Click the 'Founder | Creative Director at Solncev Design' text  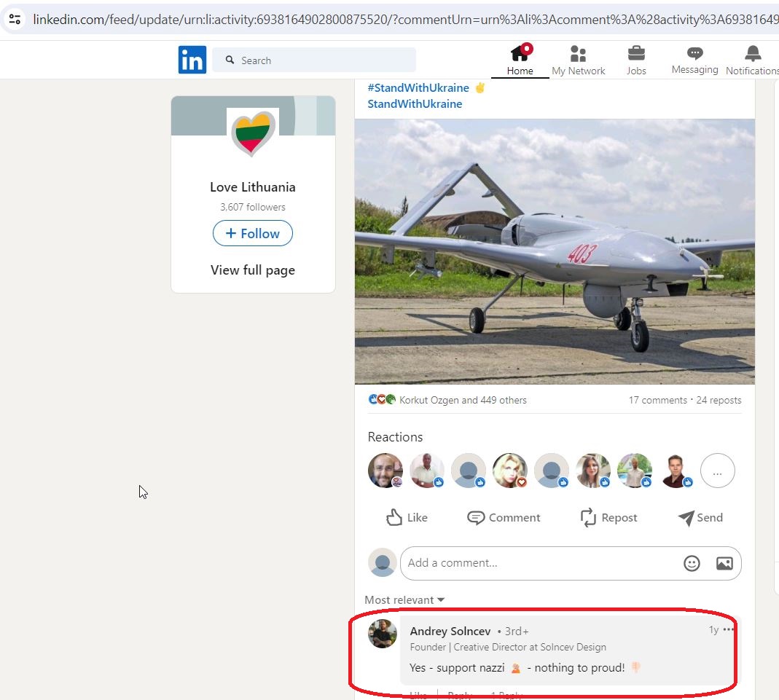click(508, 648)
